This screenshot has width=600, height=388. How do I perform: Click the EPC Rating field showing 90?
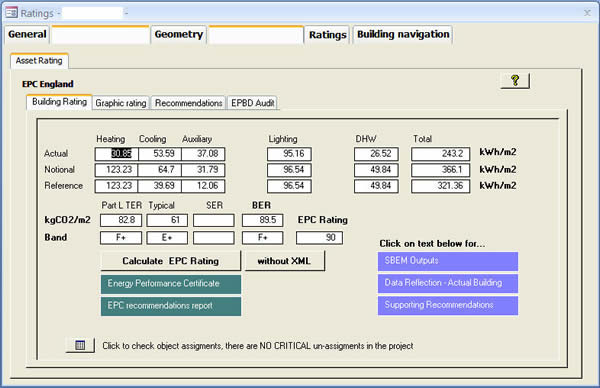point(319,238)
